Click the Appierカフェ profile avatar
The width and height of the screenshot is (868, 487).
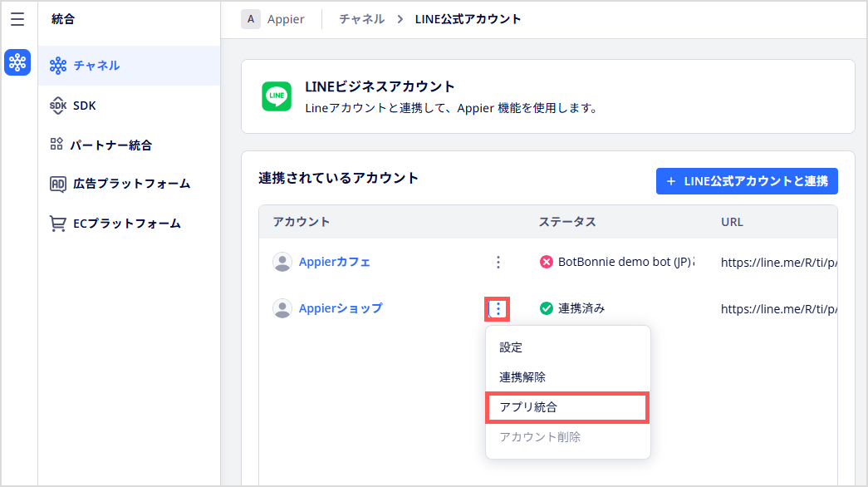[282, 262]
